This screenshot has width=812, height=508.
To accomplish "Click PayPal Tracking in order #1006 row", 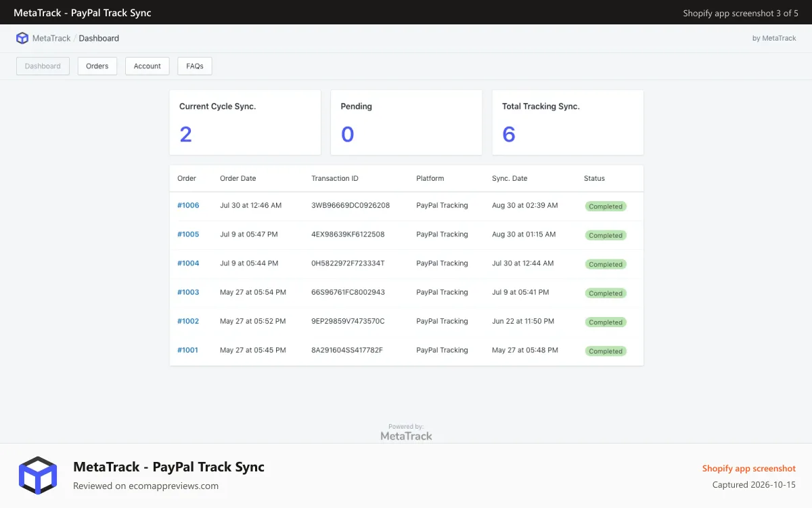I will coord(442,205).
